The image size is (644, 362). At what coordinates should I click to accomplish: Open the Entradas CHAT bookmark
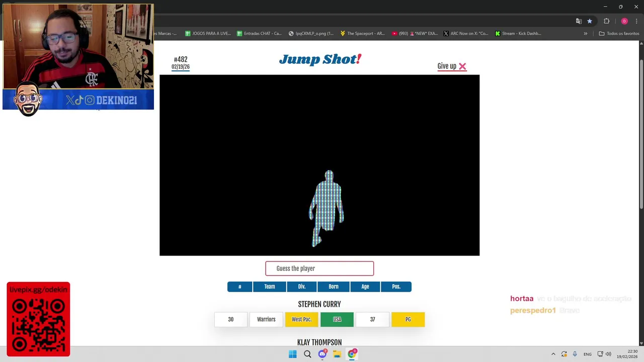pyautogui.click(x=260, y=34)
